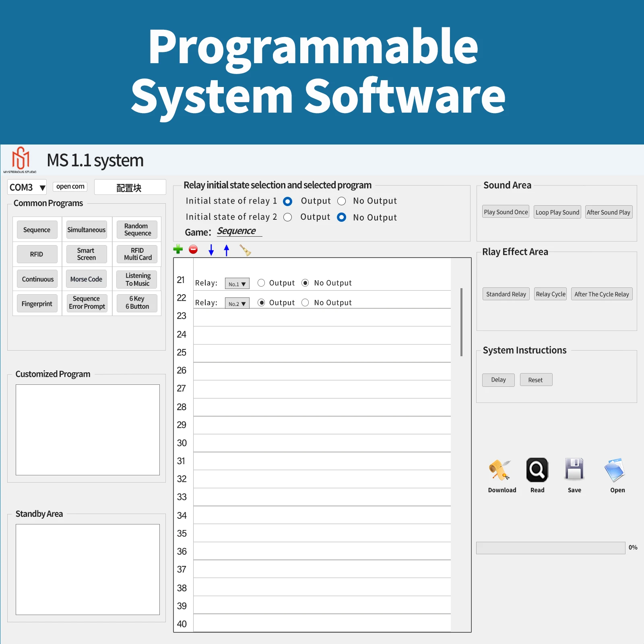This screenshot has height=644, width=644.
Task: Expand the No.1 relay dropdown
Action: point(237,283)
